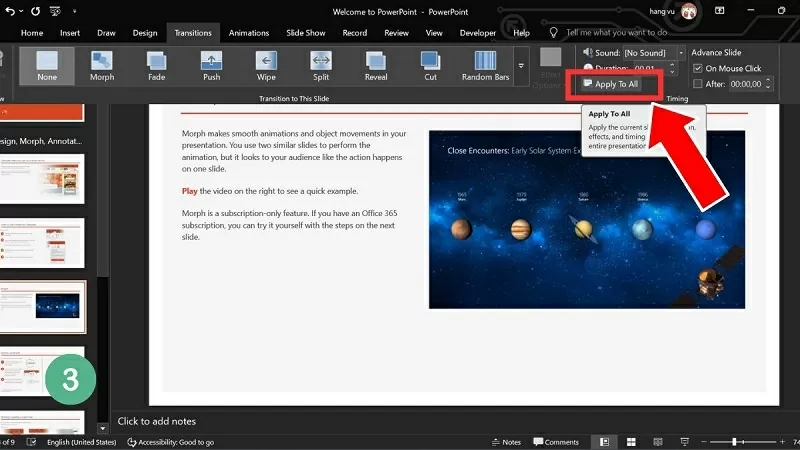This screenshot has width=800, height=450.
Task: Enable the After timing checkbox
Action: tap(698, 84)
